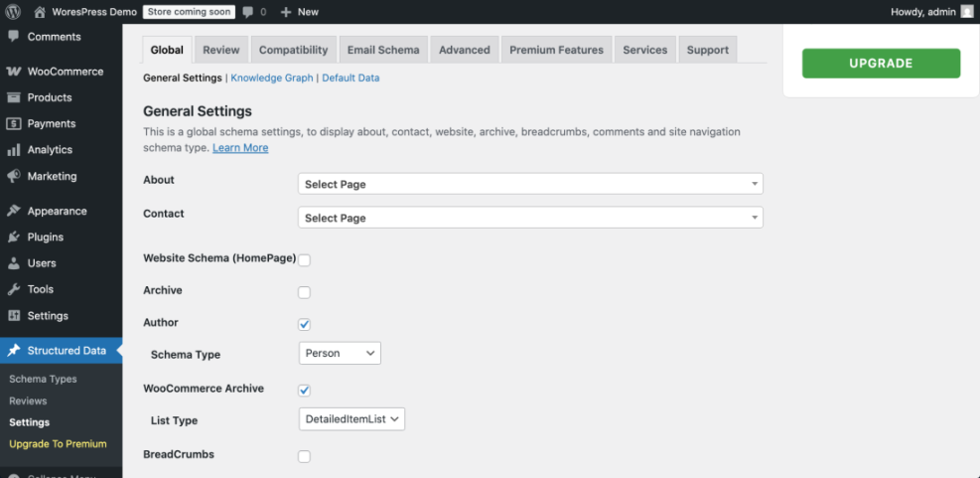Switch to the Advanced tab
The width and height of the screenshot is (980, 478).
click(465, 50)
